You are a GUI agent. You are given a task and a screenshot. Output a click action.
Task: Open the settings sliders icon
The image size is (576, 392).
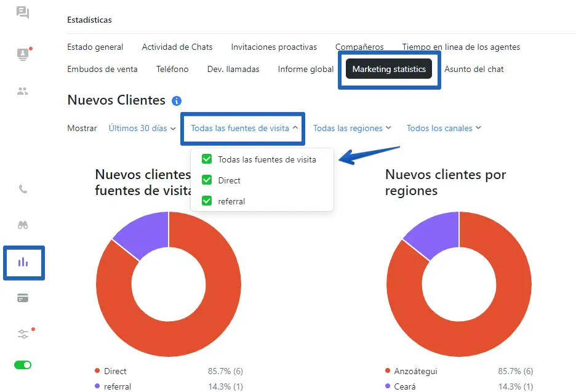coord(23,334)
